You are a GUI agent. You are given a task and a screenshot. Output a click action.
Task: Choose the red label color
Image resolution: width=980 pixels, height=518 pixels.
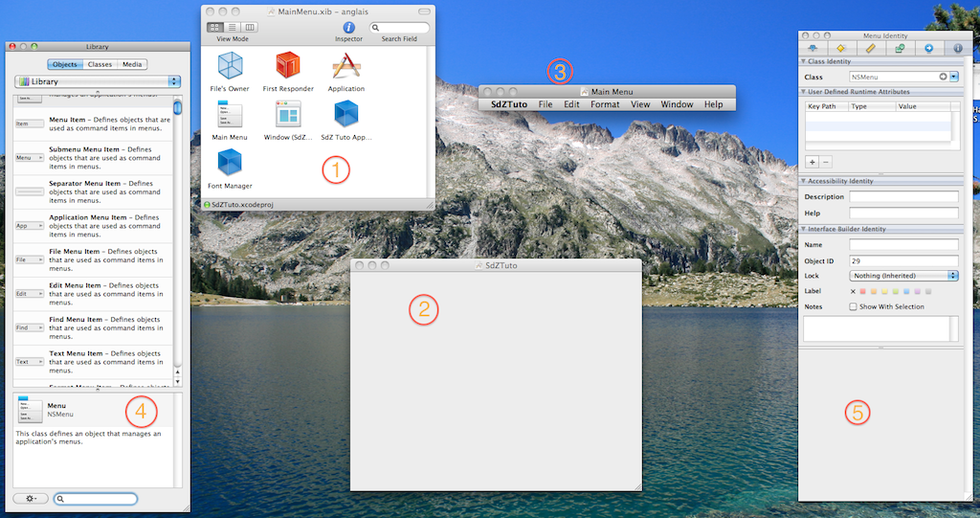tap(862, 291)
